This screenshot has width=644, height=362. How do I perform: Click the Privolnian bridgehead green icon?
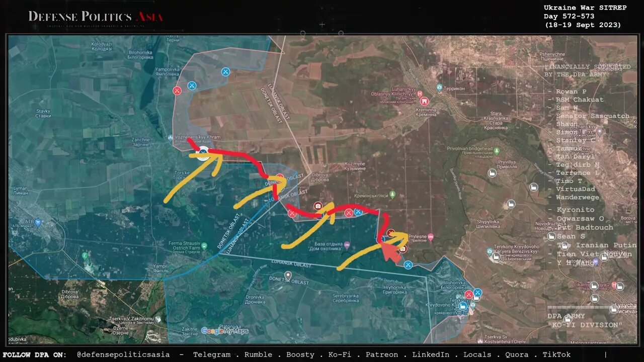click(497, 150)
